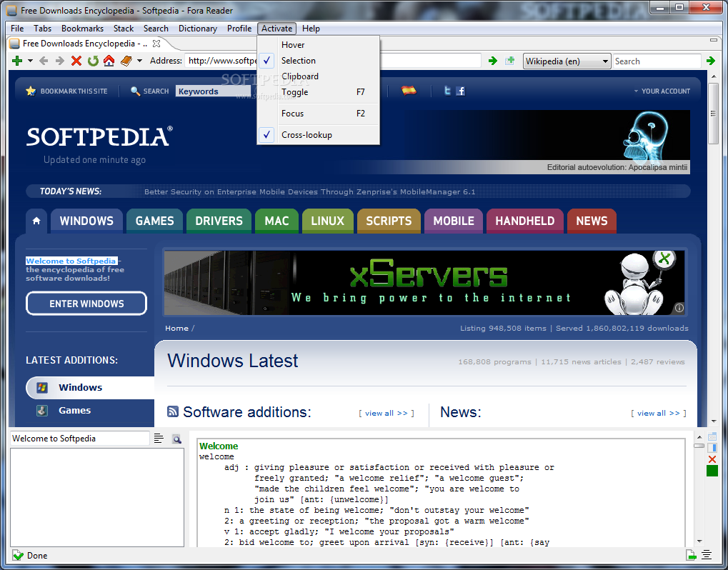Click into the toolbar Search field
Image resolution: width=728 pixels, height=570 pixels.
coord(657,61)
